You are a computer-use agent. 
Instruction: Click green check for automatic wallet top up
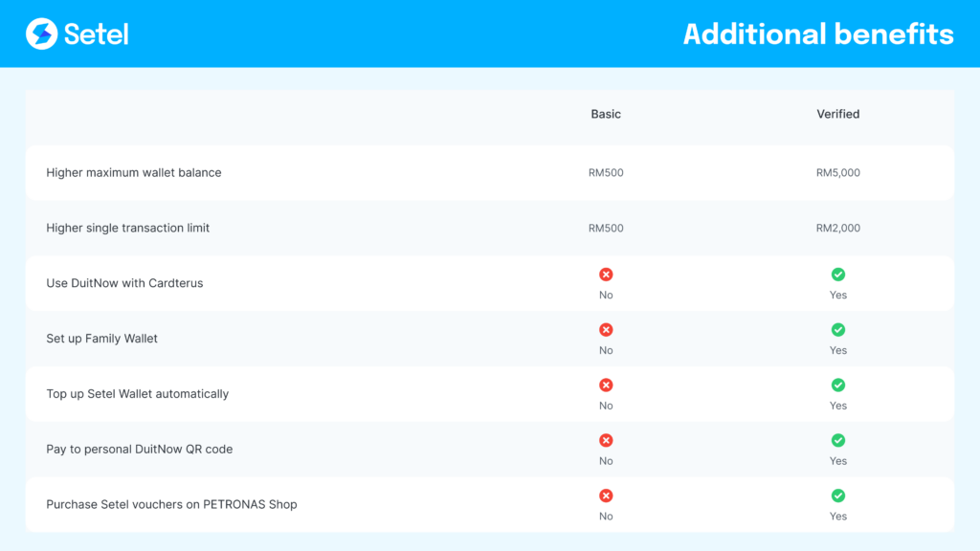pos(838,386)
